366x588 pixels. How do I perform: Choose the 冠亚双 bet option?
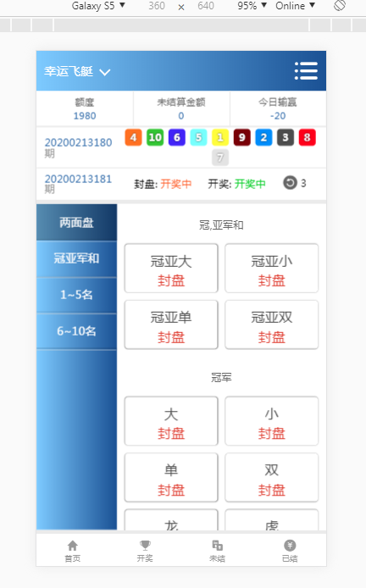click(271, 325)
